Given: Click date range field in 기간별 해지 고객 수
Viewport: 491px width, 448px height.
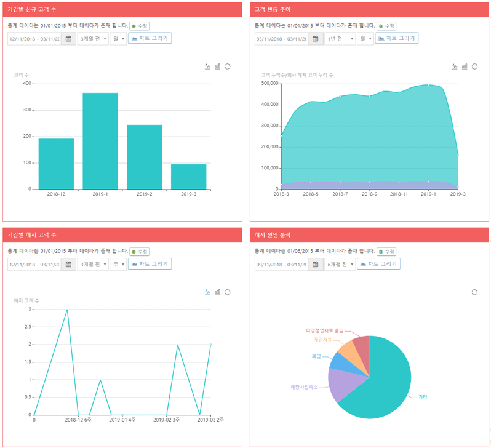Looking at the screenshot, I should point(34,265).
